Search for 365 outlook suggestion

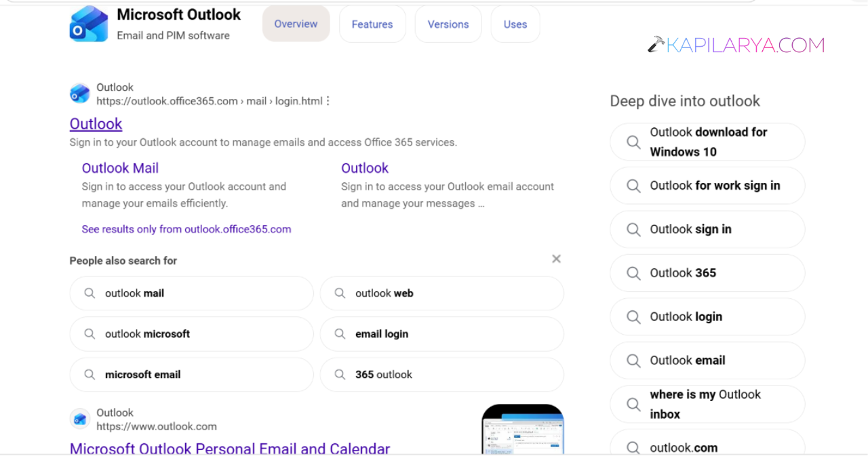441,375
